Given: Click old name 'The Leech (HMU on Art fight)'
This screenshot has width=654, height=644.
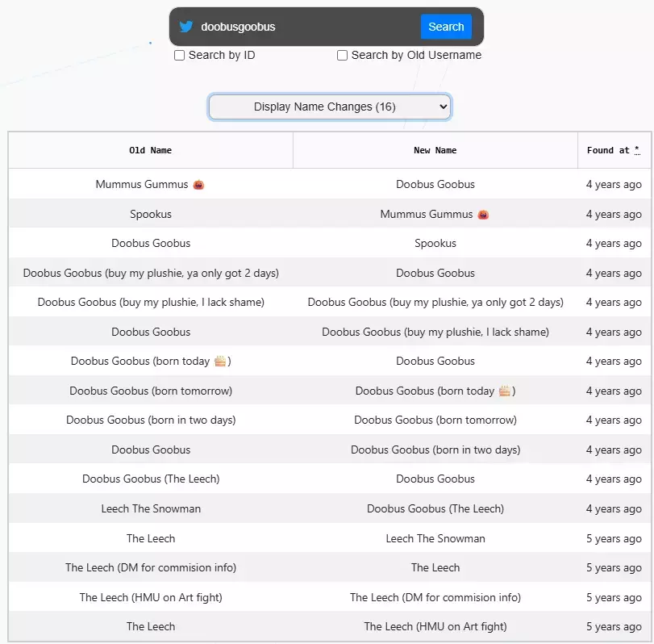Looking at the screenshot, I should point(151,598).
